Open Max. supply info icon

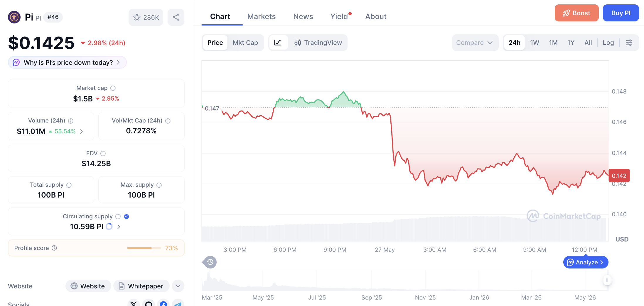(159, 185)
